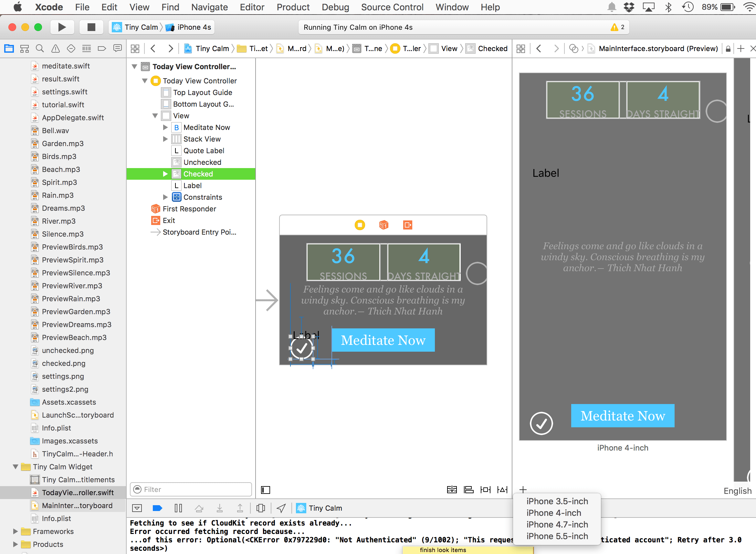Screen dimensions: 756x554
Task: Open the Issue navigator warning icon
Action: [55, 48]
